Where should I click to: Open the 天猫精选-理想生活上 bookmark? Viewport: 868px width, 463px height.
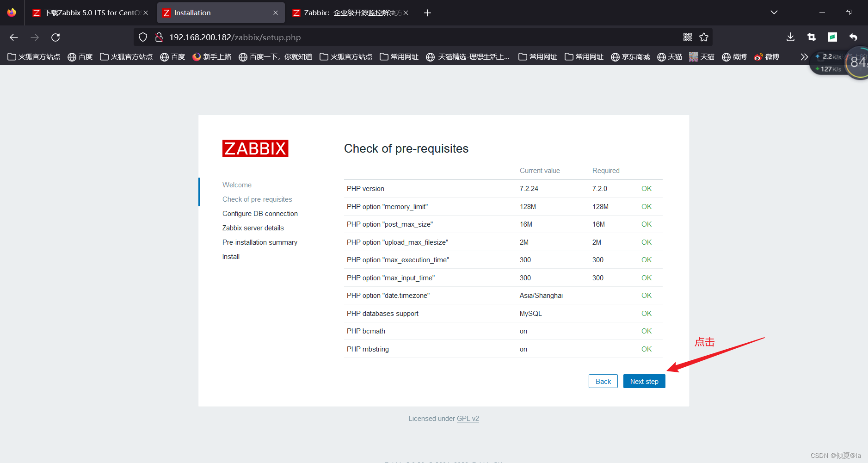click(468, 57)
